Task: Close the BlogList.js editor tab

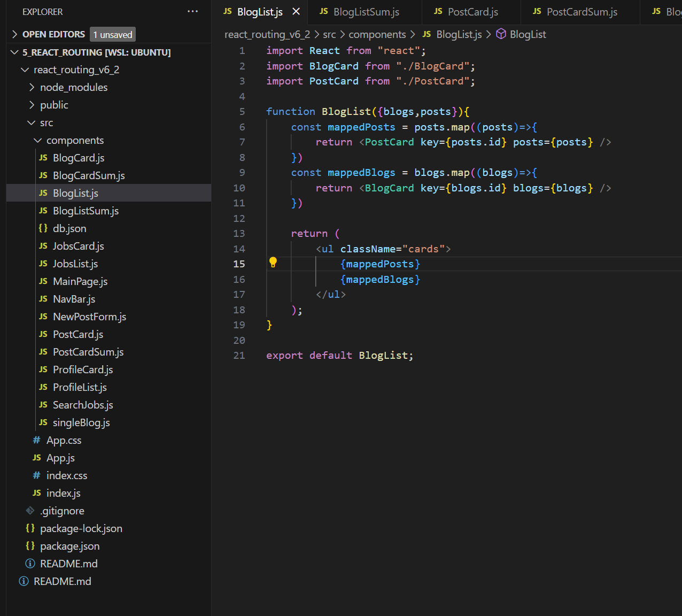Action: tap(296, 12)
